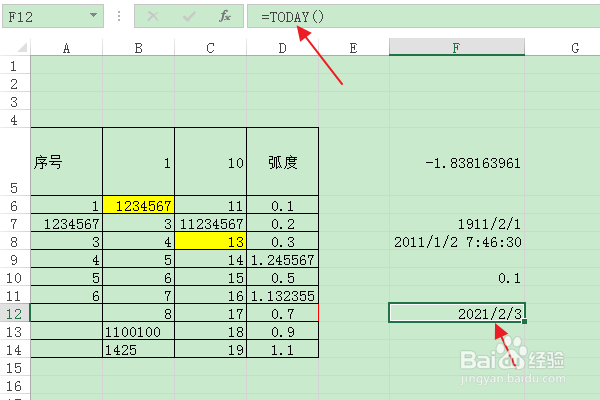Screen dimensions: 600x400
Task: Click cell D12 showing 0.7
Action: coord(282,313)
